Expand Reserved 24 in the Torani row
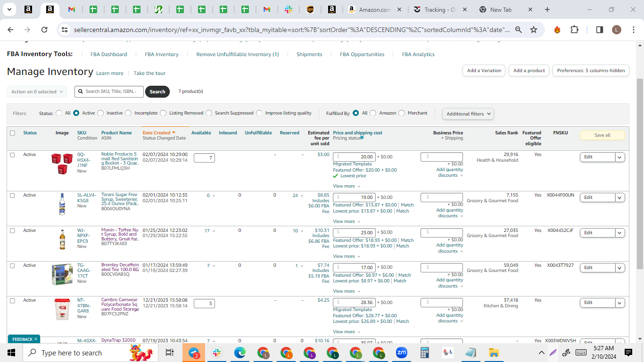 [298, 196]
